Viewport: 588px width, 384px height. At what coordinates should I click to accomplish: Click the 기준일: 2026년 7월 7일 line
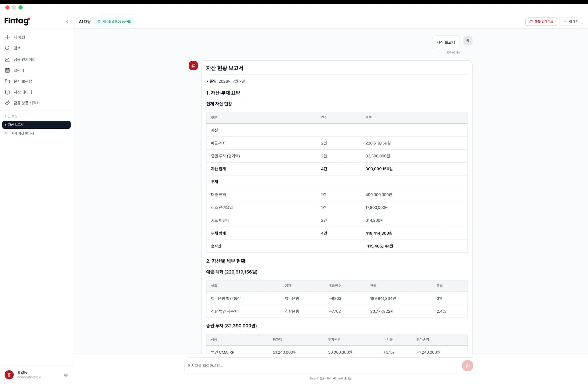225,81
